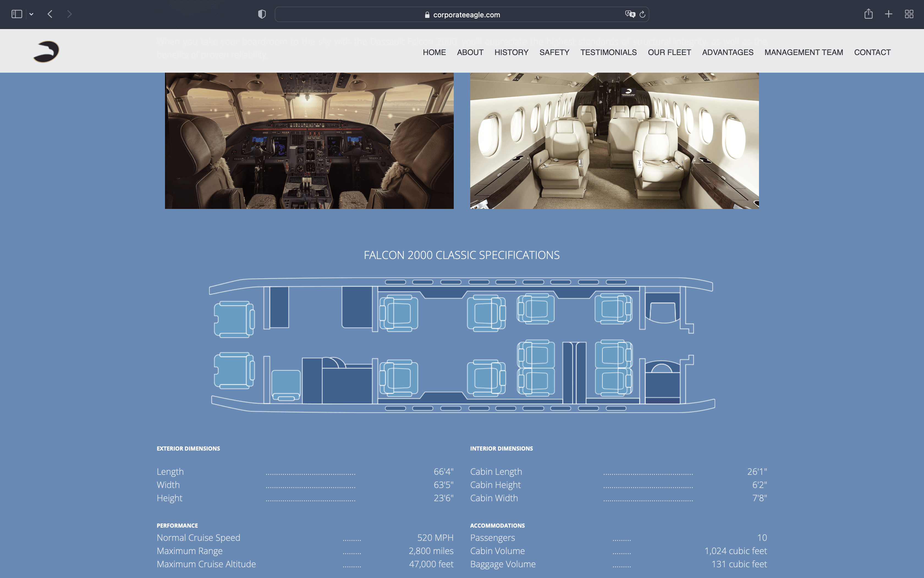The height and width of the screenshot is (578, 924).
Task: Click the Cabin Volume label
Action: (497, 551)
